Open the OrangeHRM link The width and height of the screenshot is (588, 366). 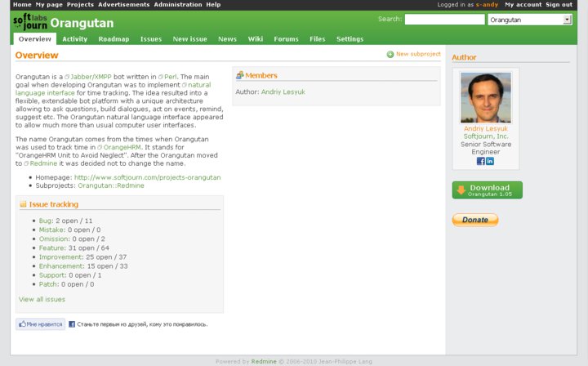pos(122,147)
